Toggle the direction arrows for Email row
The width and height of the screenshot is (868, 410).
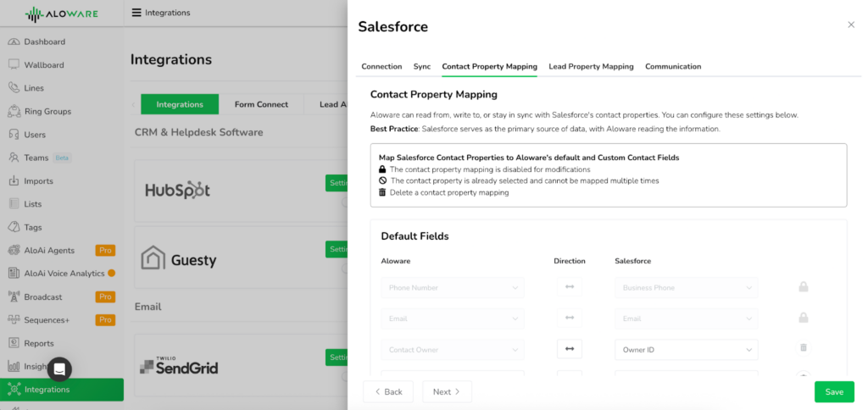point(570,319)
